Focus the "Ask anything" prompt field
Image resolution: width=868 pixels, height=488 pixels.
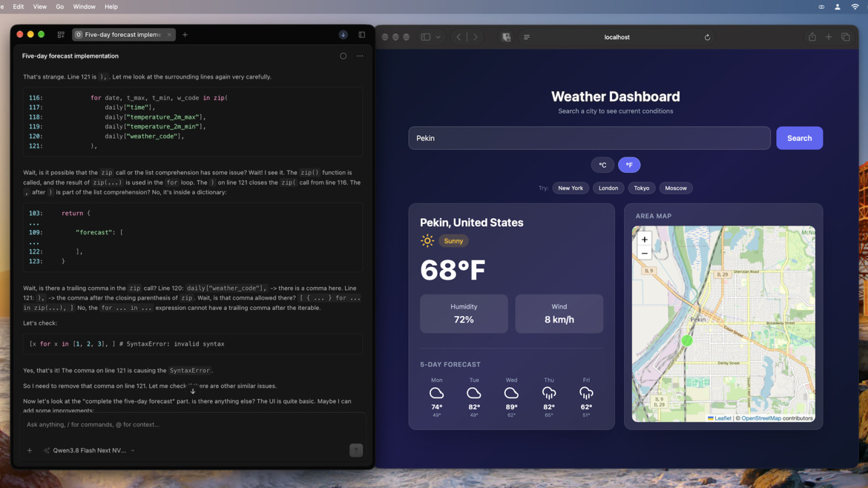tap(193, 425)
